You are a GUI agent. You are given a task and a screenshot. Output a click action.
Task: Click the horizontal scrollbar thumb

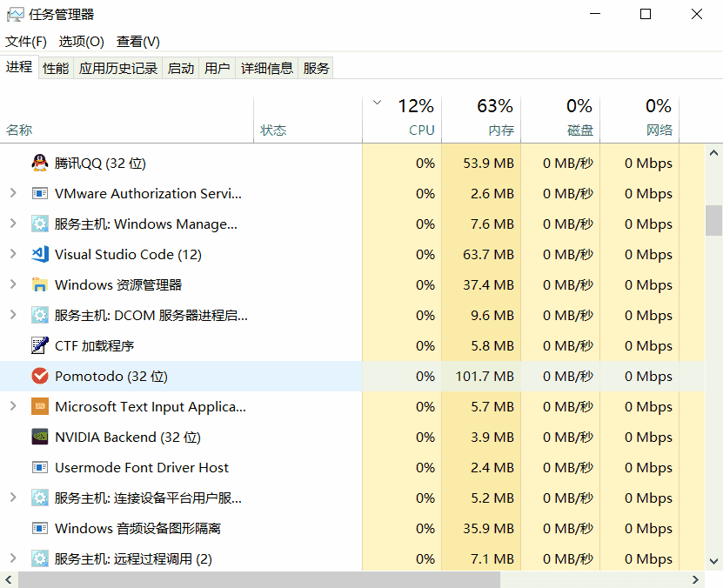[259, 579]
